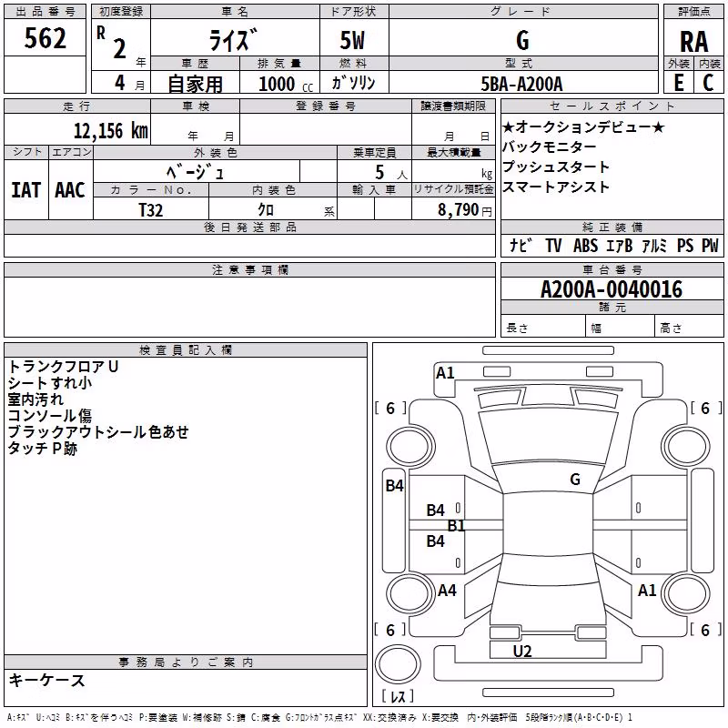Click A4 mark on car diagram
728x728 pixels.
pos(447,590)
